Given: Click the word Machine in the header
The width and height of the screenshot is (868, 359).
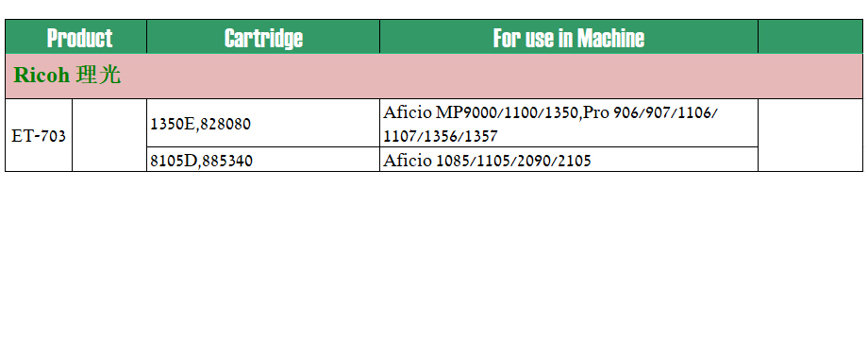Looking at the screenshot, I should pos(610,38).
